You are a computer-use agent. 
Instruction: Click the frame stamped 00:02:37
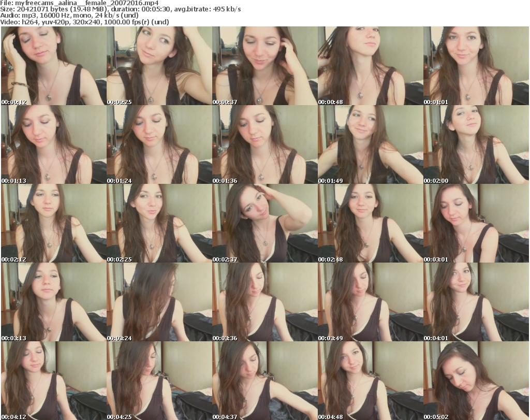[x=264, y=223]
